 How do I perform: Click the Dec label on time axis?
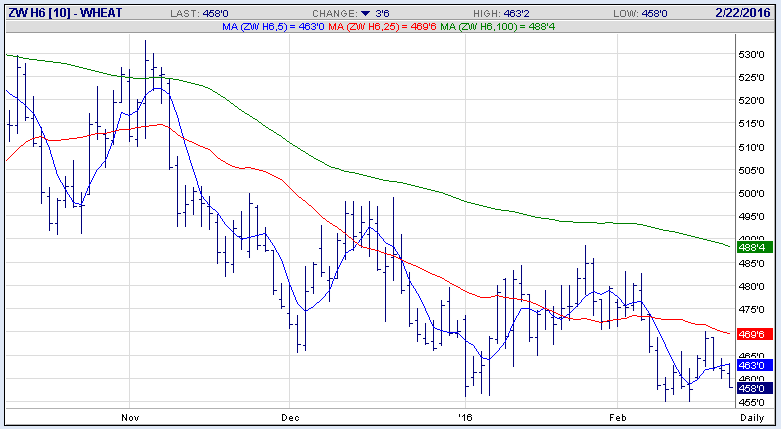click(290, 414)
